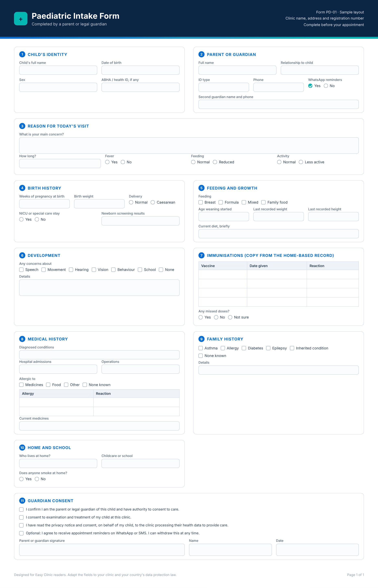Choose No for NICU or special care stay
This screenshot has width=378, height=588.
[x=37, y=219]
